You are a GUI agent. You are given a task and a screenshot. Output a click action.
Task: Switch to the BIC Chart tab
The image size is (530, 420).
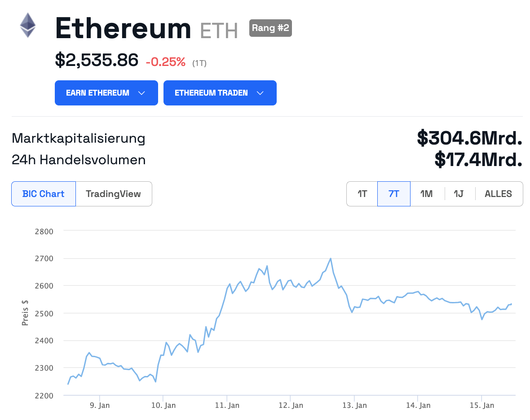coord(44,194)
